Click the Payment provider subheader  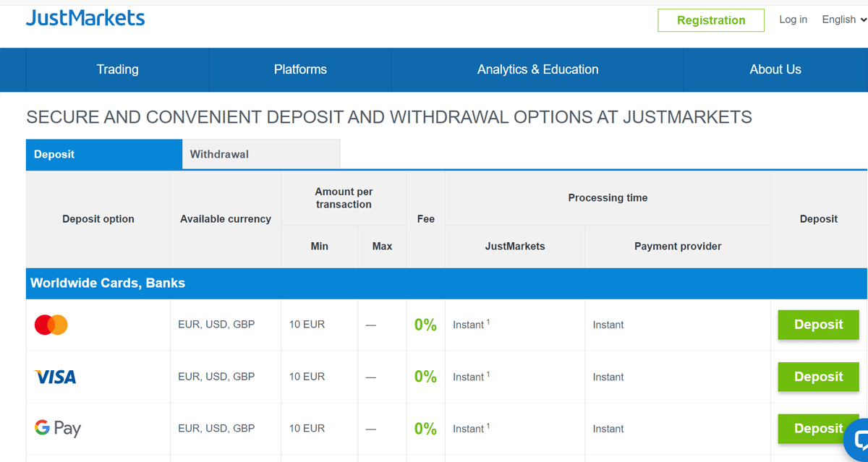point(678,247)
